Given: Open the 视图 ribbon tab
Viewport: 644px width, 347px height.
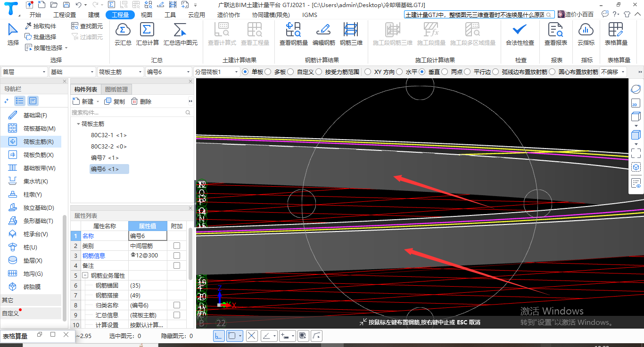Looking at the screenshot, I should click(147, 15).
